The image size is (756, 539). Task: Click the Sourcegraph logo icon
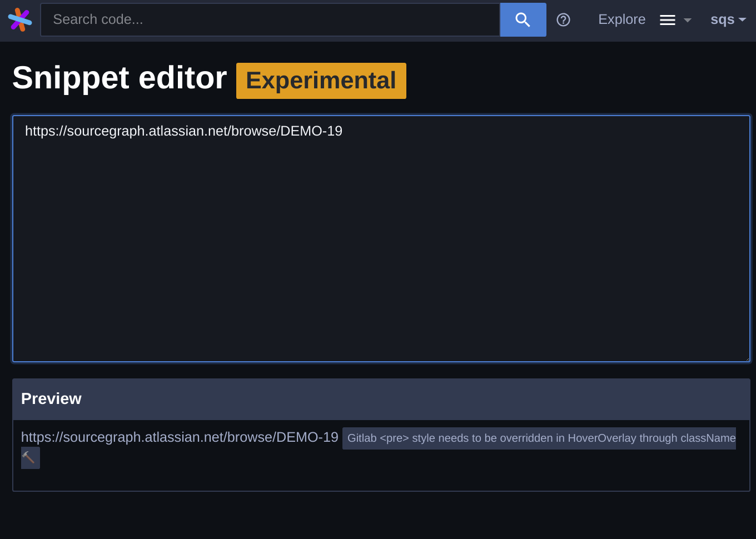pos(20,19)
